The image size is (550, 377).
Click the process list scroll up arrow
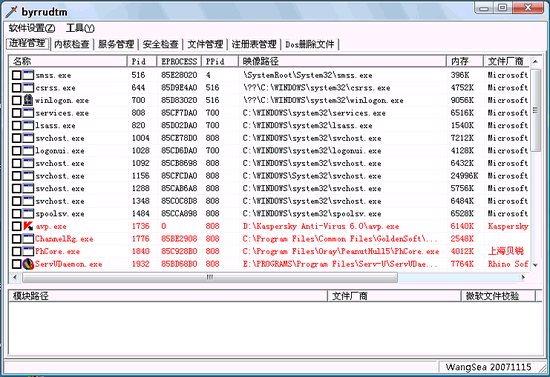pos(535,61)
